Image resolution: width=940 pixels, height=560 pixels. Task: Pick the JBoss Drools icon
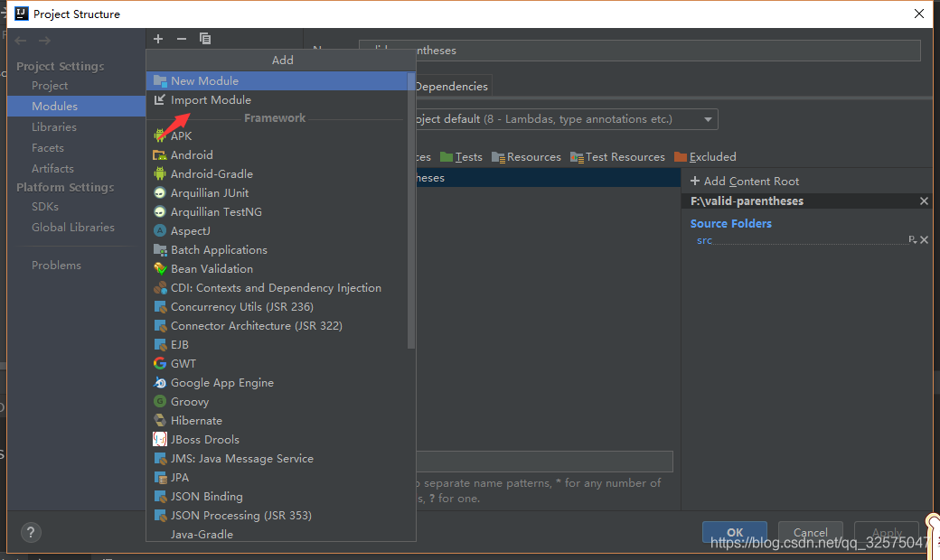tap(159, 440)
